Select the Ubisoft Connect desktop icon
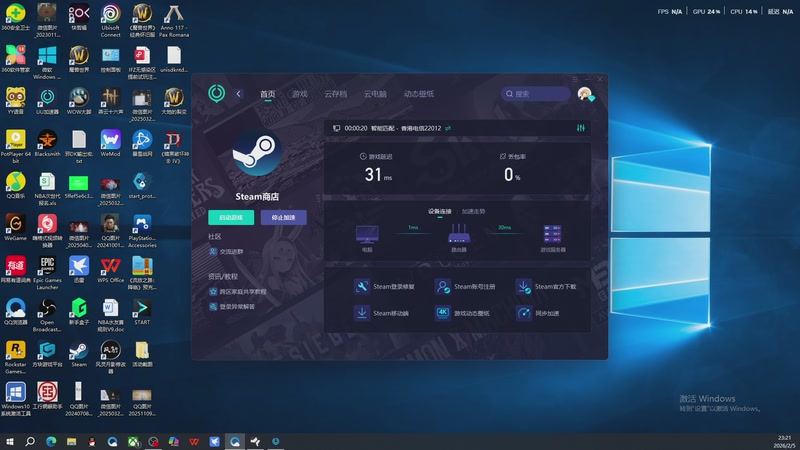 (x=111, y=20)
